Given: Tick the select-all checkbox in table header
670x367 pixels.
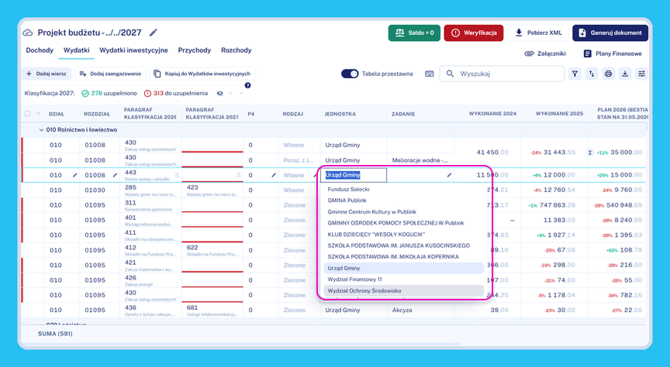Looking at the screenshot, I should click(x=27, y=114).
